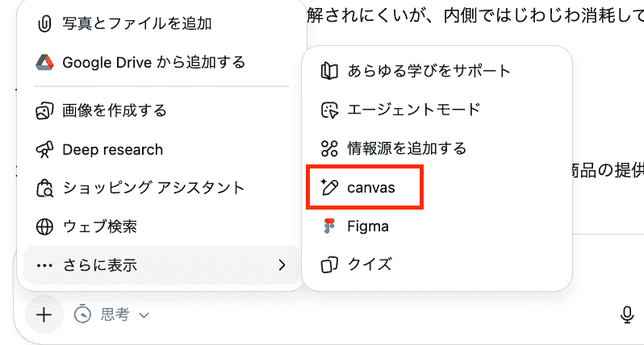The width and height of the screenshot is (644, 345).
Task: Select ショッピング アシスタント menu item
Action: click(153, 188)
